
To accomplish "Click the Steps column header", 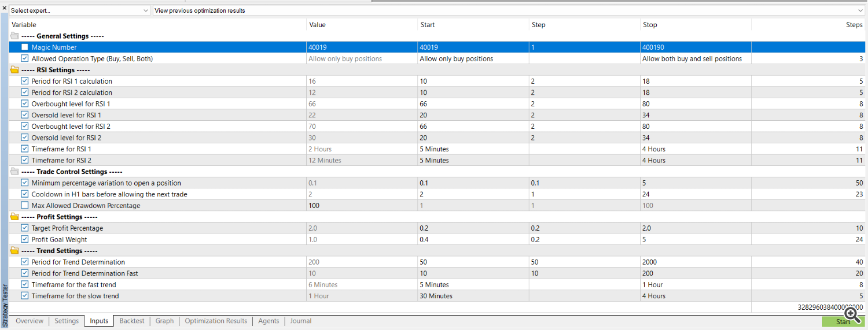I will (808, 25).
